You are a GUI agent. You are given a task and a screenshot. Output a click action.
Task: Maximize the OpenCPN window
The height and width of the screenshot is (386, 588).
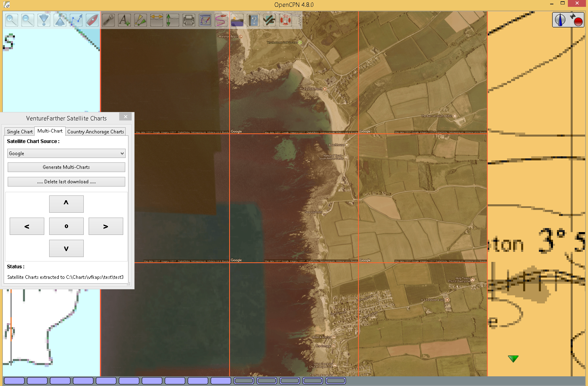[563, 3]
